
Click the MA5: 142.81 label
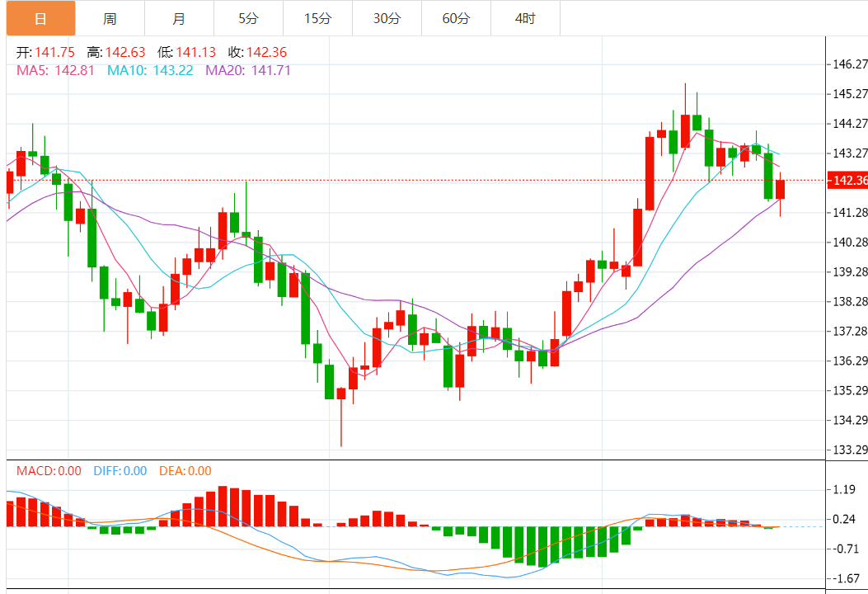pos(55,70)
